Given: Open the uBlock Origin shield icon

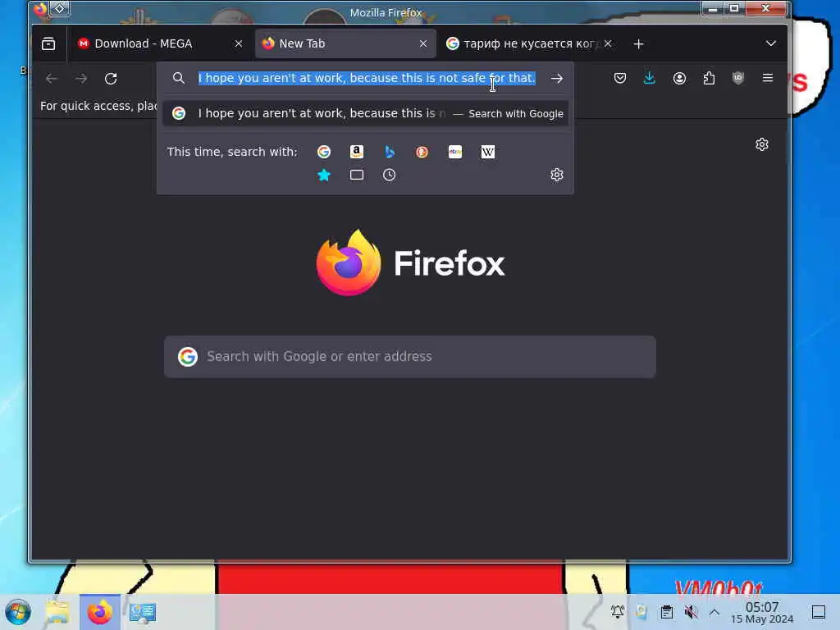Looking at the screenshot, I should pyautogui.click(x=738, y=78).
